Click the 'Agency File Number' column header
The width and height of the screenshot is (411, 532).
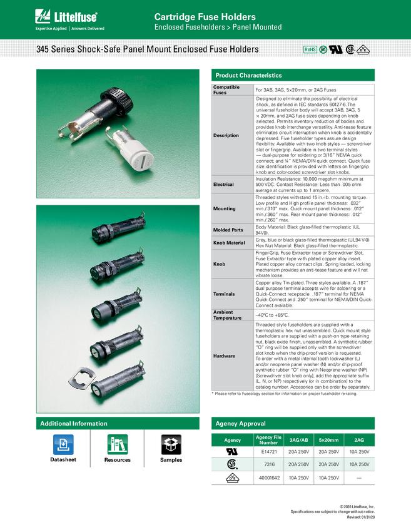tap(268, 440)
